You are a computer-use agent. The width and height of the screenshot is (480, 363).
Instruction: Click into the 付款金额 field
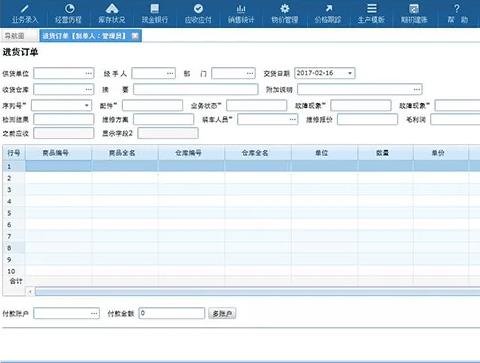click(x=172, y=313)
